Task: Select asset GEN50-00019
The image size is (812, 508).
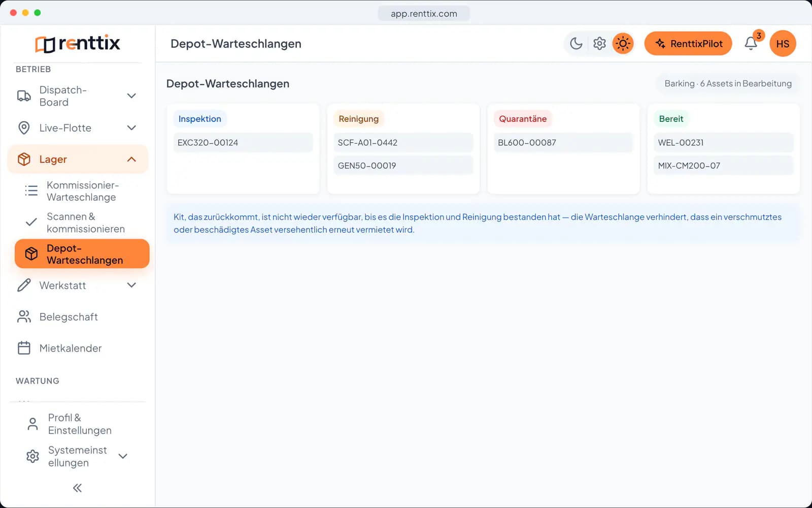Action: point(403,166)
